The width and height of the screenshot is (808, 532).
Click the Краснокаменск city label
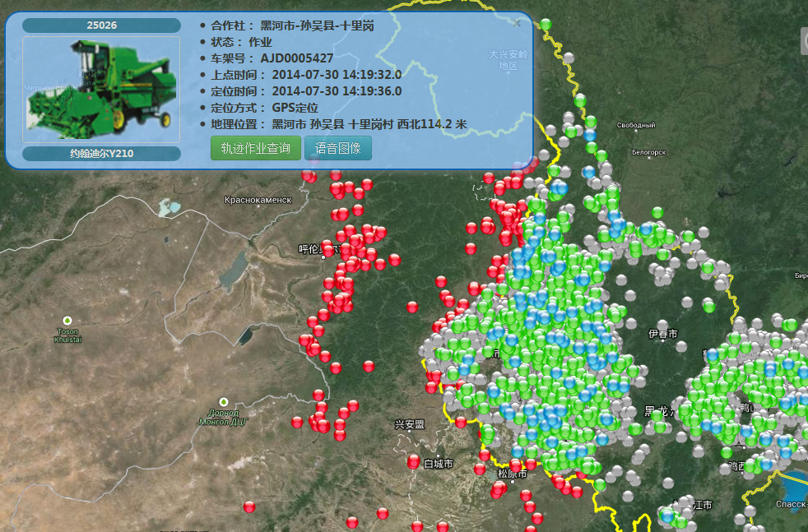click(258, 200)
